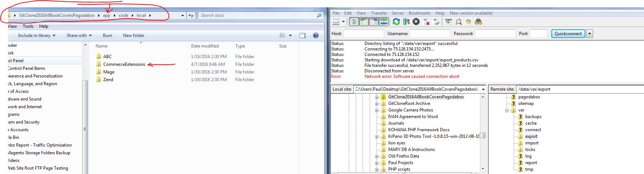This screenshot has width=644, height=174.
Task: Expand Paul Projects tree node
Action: [x=377, y=163]
